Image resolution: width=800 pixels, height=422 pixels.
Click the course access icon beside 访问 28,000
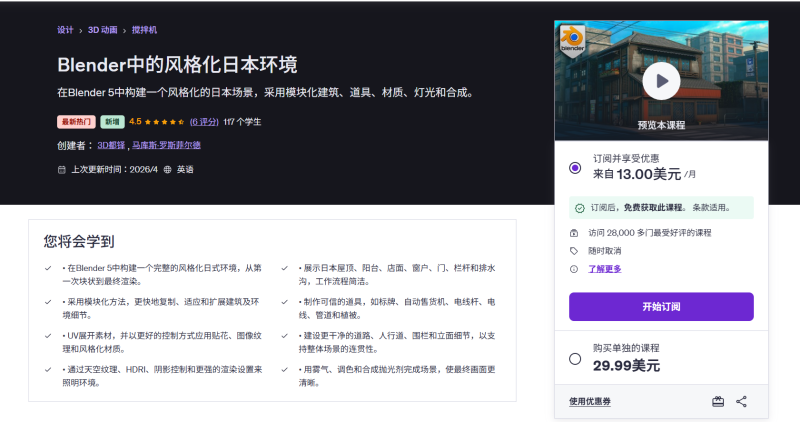pos(574,233)
